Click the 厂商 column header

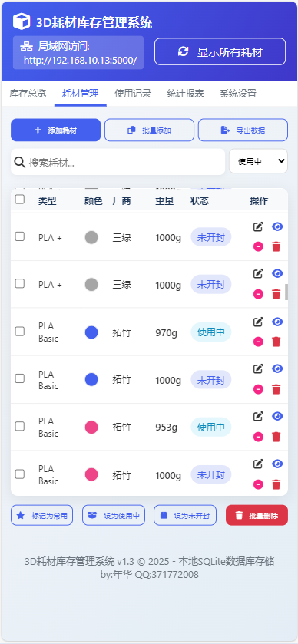tap(121, 200)
